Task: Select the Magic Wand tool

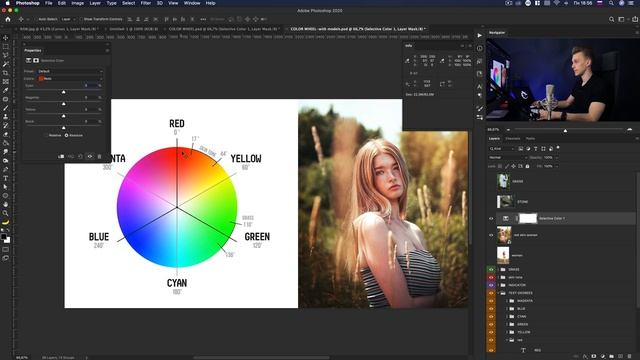Action: click(6, 64)
